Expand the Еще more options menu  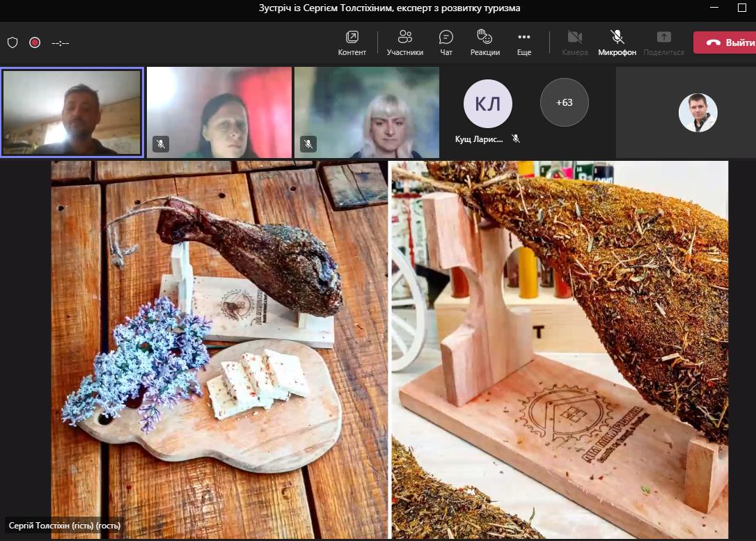524,42
